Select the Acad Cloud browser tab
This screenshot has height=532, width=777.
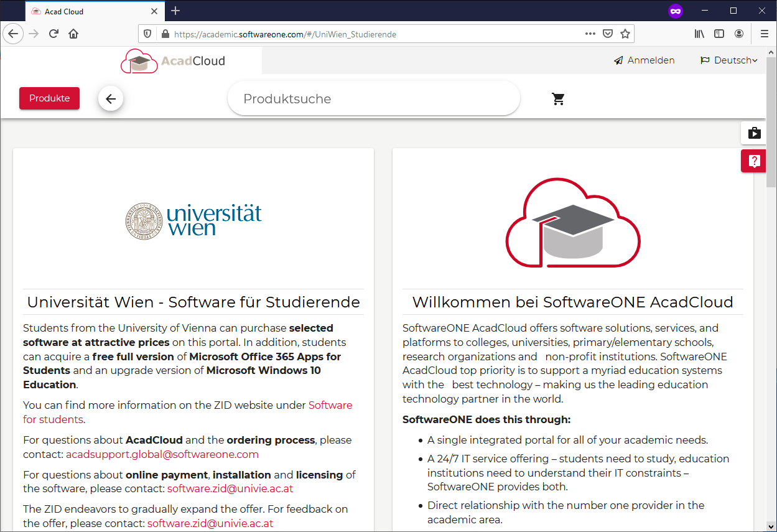[87, 11]
